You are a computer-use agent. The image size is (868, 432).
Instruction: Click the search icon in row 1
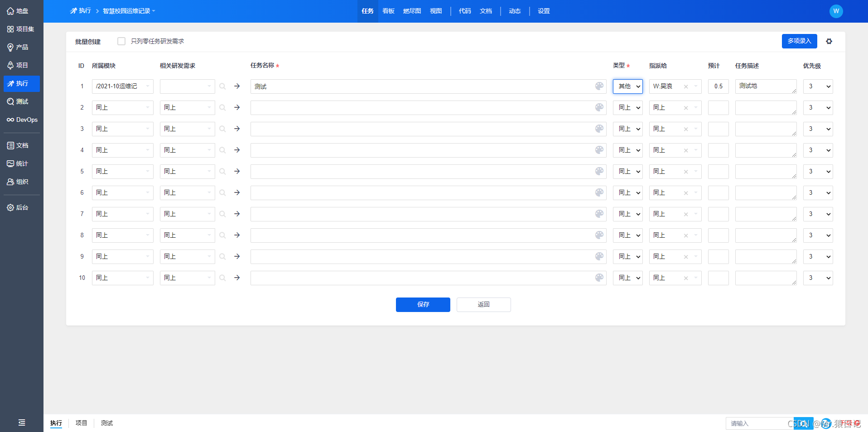point(222,86)
